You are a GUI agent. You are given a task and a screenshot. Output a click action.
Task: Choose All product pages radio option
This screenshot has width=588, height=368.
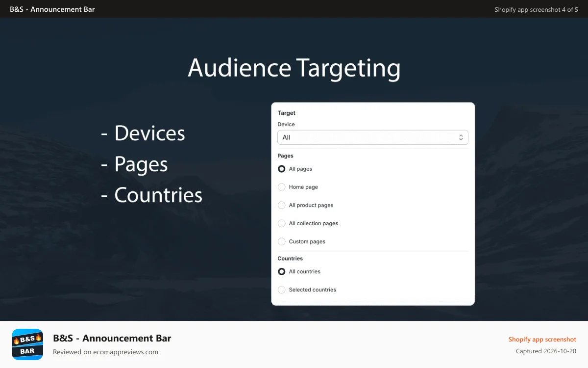[x=281, y=205]
